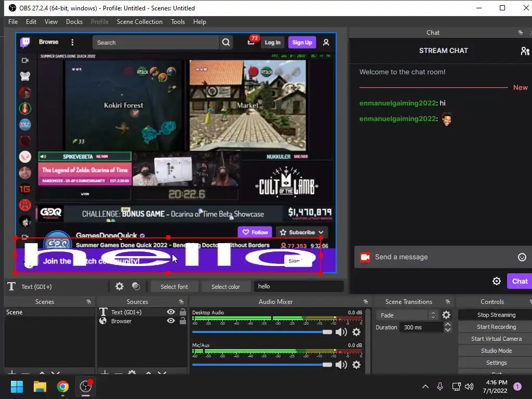Screen dimensions: 532x399
Task: Open Settings in Controls
Action: click(x=496, y=363)
